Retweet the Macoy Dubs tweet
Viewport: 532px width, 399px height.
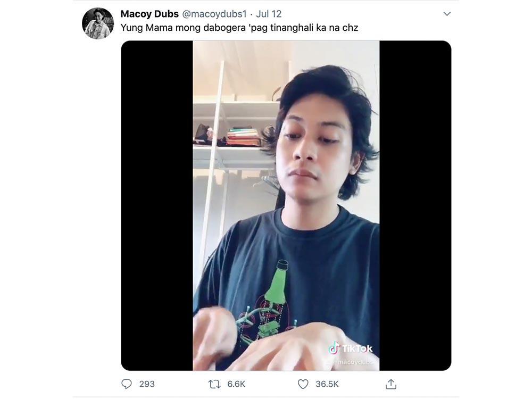pos(214,384)
